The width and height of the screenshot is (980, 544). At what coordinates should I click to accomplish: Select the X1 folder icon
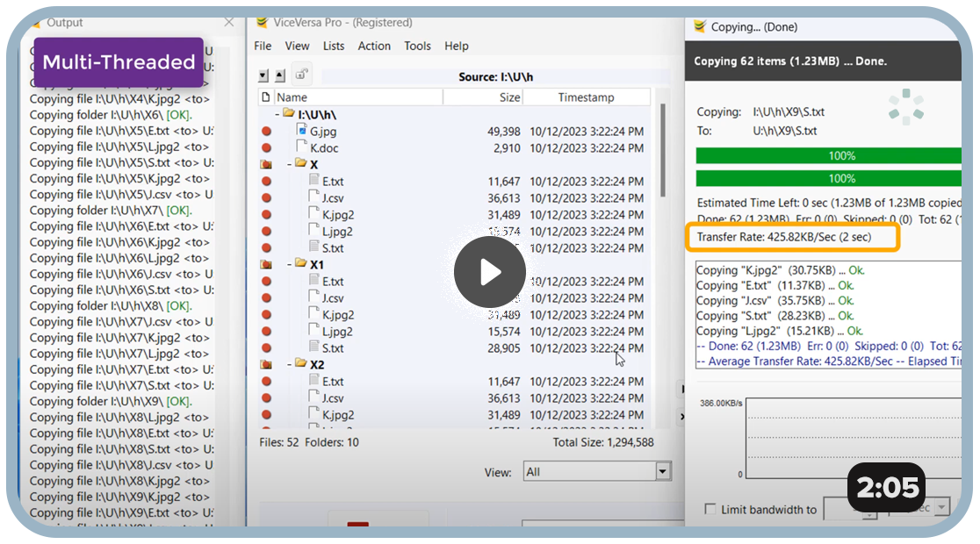click(300, 263)
